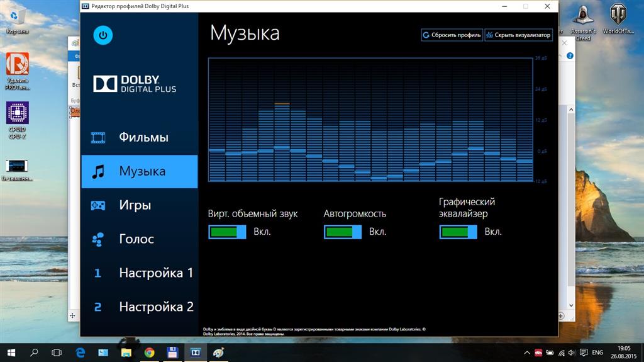Open the network Wi-Fi tray icon
The height and width of the screenshot is (362, 644).
562,353
